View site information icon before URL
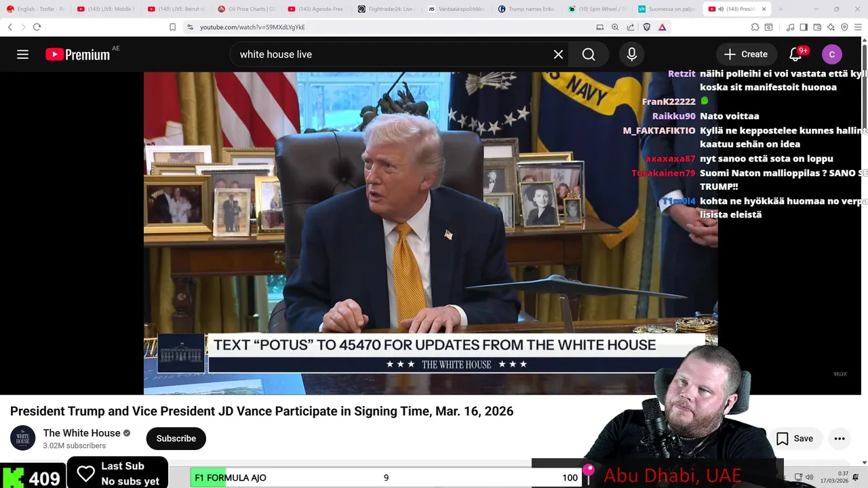 [190, 27]
